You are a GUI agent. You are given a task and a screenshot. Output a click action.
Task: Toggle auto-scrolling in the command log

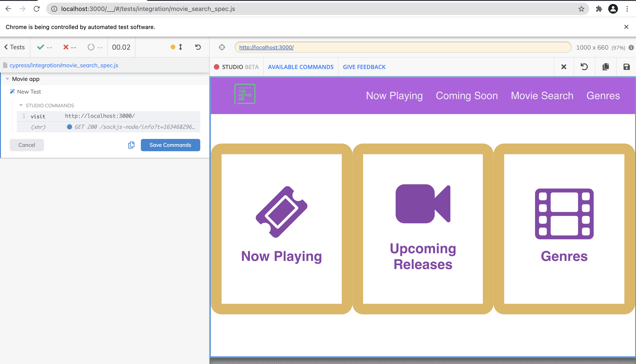(180, 47)
